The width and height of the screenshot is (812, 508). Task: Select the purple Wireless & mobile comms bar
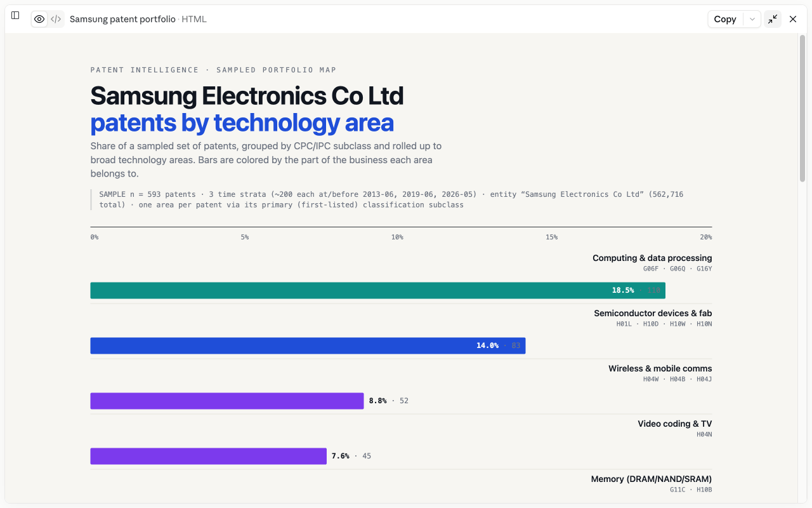coord(227,401)
